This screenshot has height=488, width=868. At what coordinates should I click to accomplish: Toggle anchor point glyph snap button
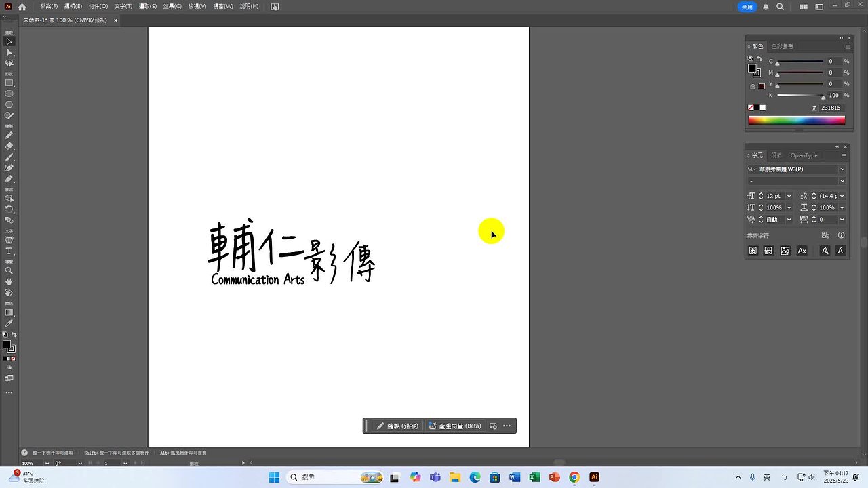pyautogui.click(x=840, y=251)
